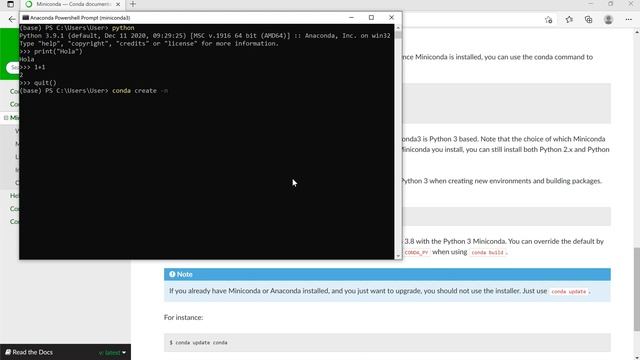This screenshot has width=640, height=360.
Task: Click the terminal scrollbar up arrow
Action: pyautogui.click(x=398, y=27)
